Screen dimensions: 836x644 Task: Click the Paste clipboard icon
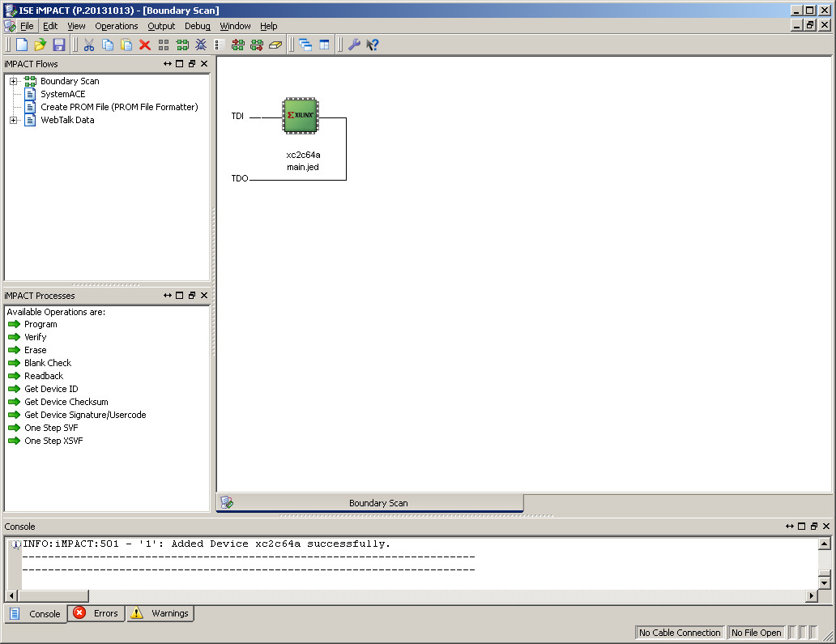(x=126, y=45)
